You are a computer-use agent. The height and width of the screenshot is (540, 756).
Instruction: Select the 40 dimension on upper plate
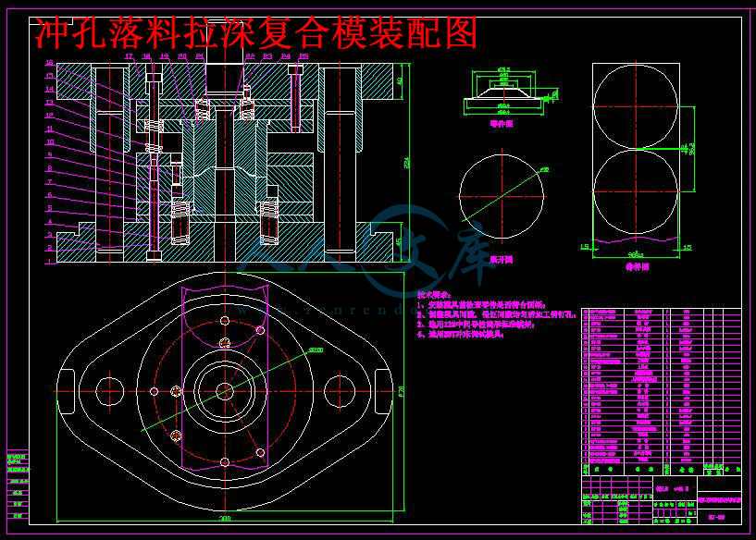399,81
